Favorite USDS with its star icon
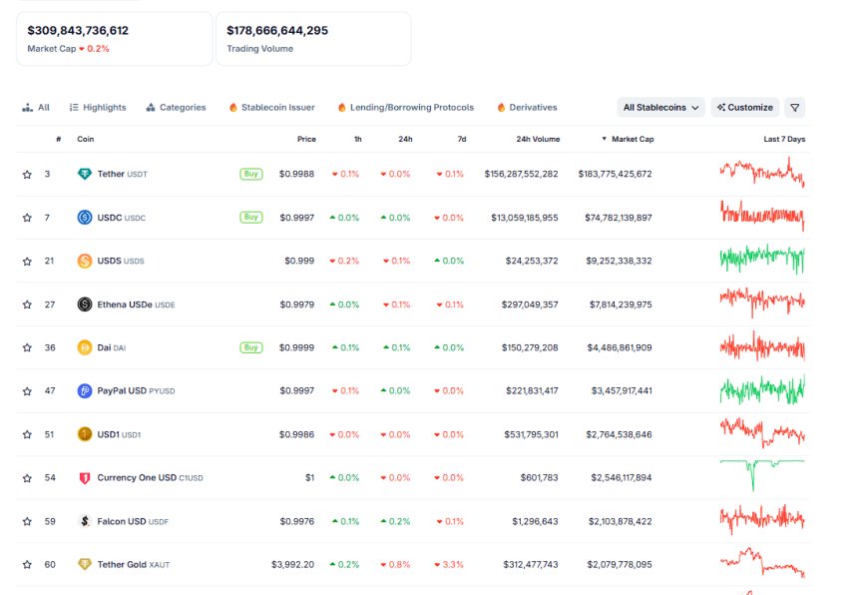This screenshot has height=595, width=868. pyautogui.click(x=27, y=261)
